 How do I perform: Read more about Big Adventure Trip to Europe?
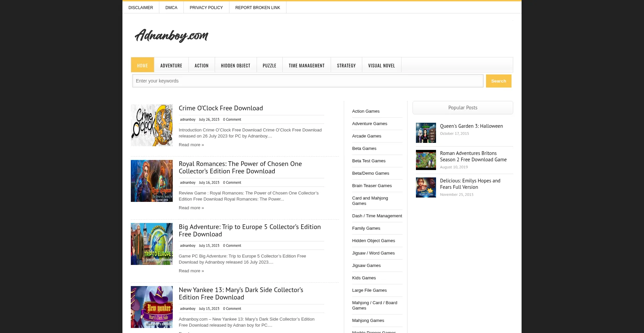click(x=191, y=271)
